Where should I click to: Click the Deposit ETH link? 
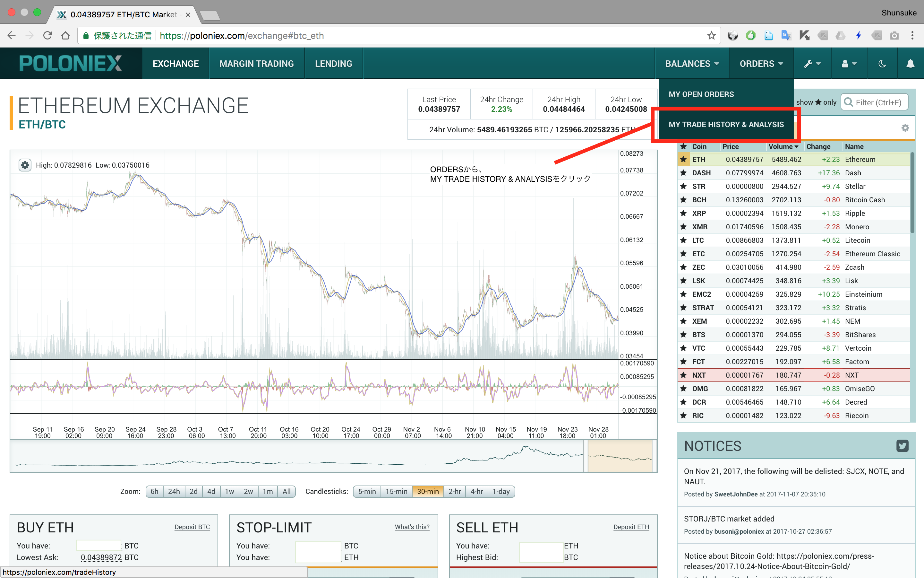pos(631,527)
